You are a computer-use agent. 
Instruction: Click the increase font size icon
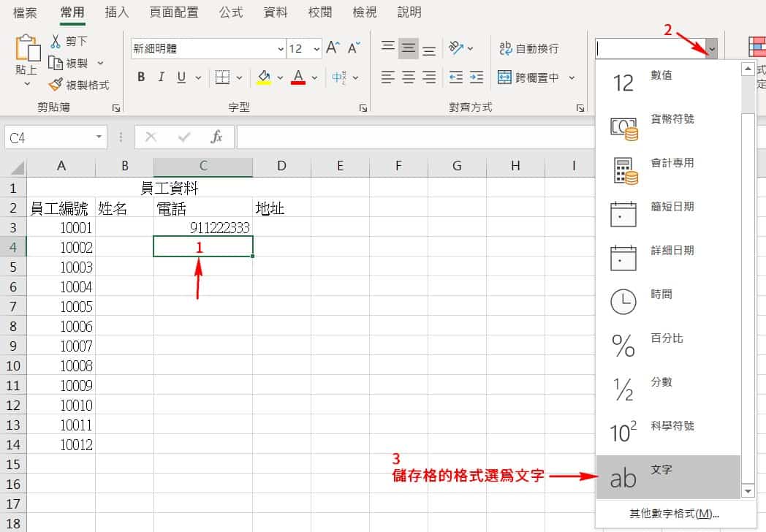pos(333,48)
